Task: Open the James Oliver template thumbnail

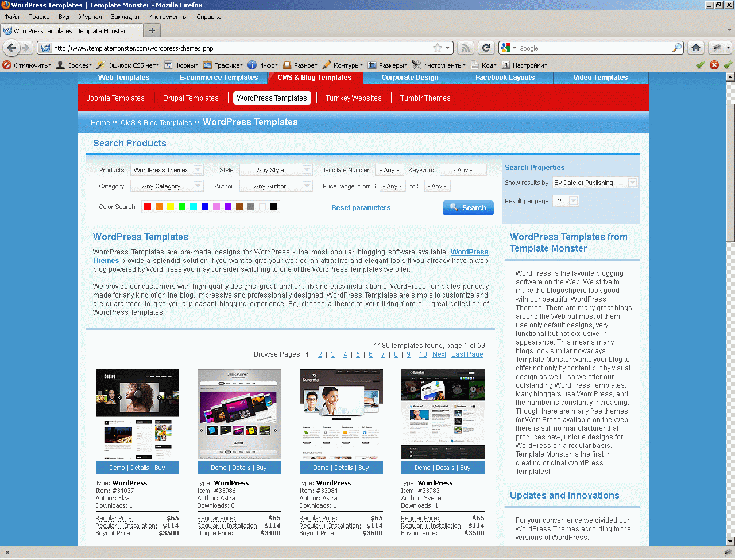Action: pyautogui.click(x=239, y=414)
